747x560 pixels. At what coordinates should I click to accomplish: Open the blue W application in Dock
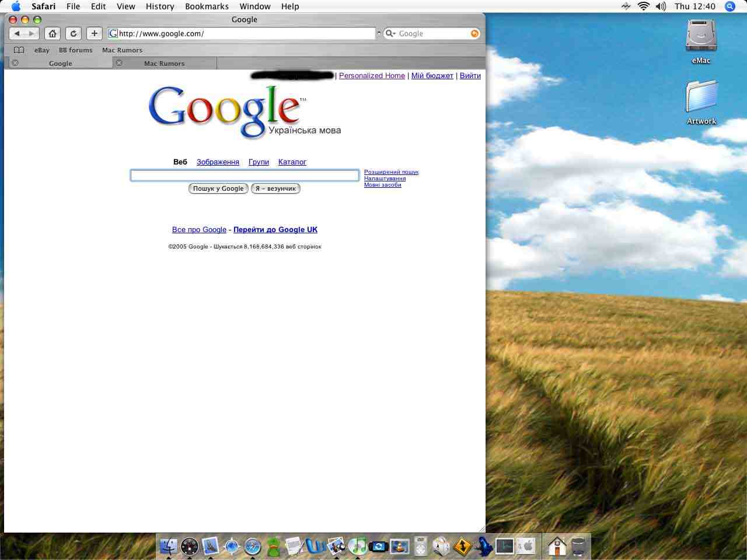coord(316,546)
